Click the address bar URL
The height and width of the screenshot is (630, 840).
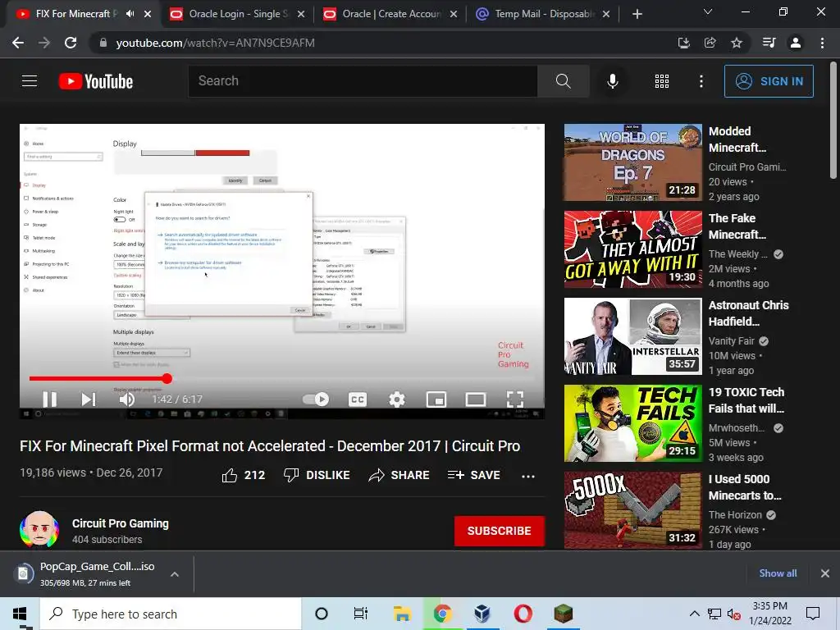[x=216, y=43]
